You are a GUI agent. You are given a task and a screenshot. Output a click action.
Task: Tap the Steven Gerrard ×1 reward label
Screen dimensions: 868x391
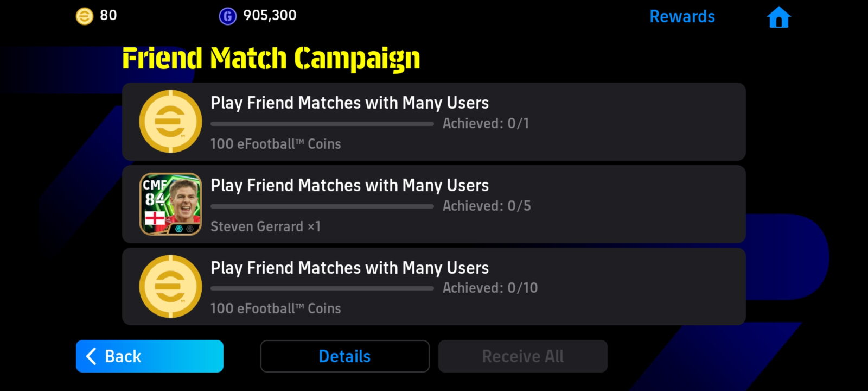click(265, 226)
